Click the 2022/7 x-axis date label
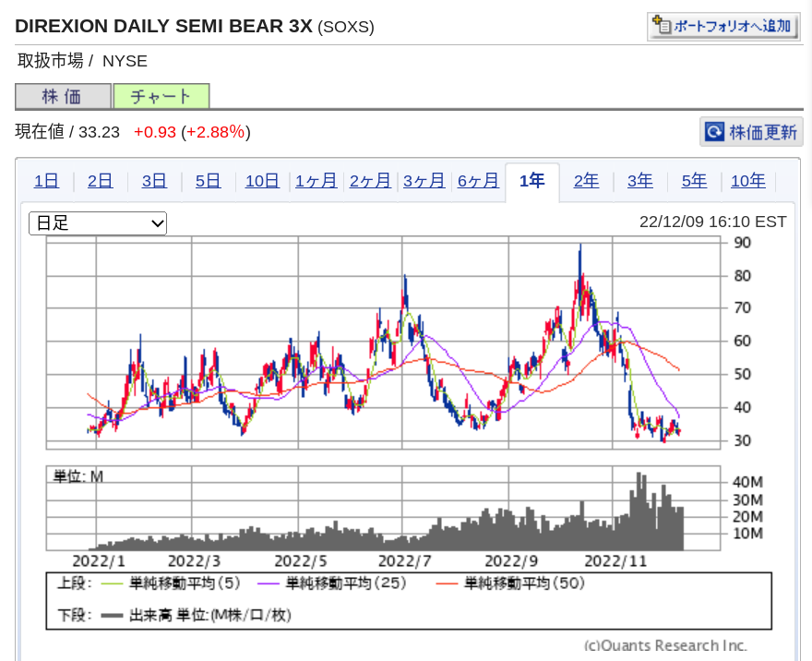The width and height of the screenshot is (812, 661). coord(404,561)
